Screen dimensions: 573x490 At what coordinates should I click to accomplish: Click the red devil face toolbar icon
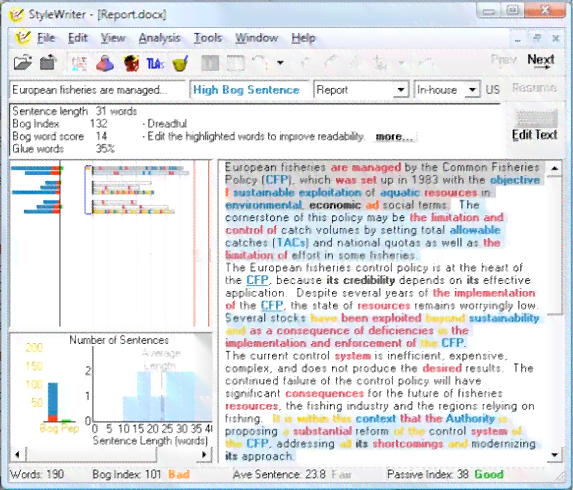click(x=132, y=63)
